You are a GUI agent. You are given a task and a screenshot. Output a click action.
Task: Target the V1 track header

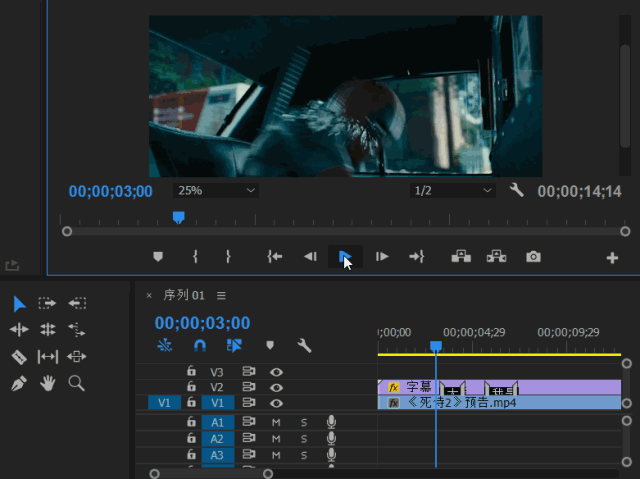click(x=218, y=403)
